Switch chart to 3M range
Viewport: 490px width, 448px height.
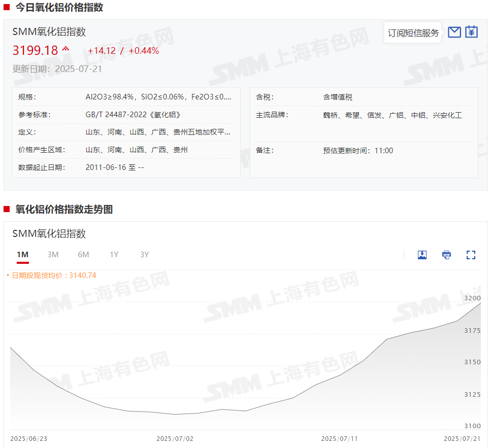pyautogui.click(x=53, y=255)
